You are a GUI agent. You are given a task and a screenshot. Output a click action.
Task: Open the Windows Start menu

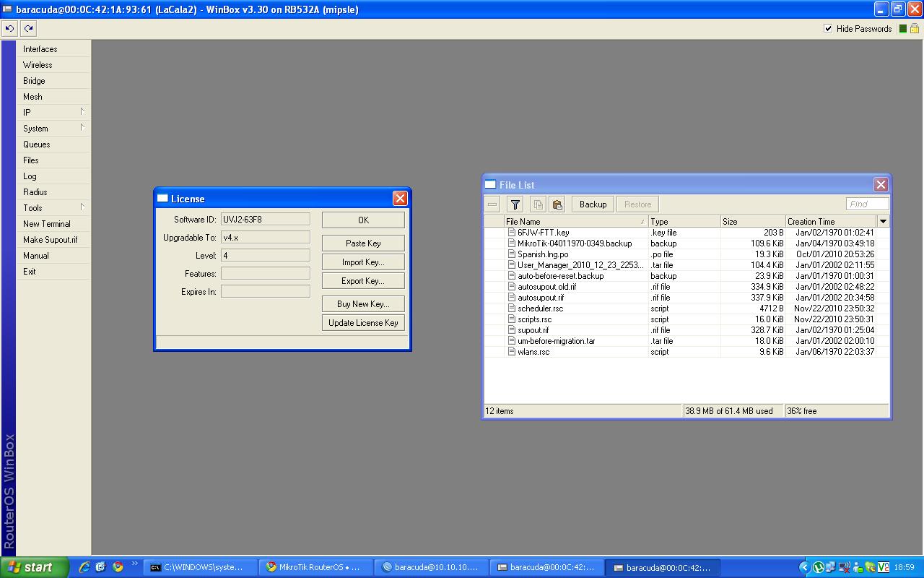tap(35, 567)
